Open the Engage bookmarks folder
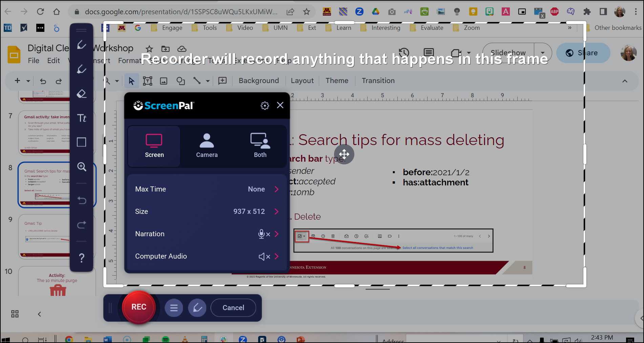Image resolution: width=644 pixels, height=343 pixels. 167,28
